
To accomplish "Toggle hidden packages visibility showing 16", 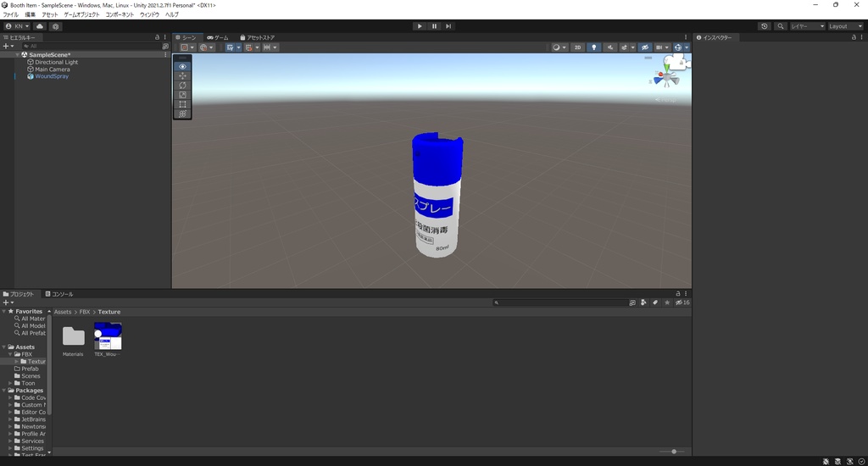I will coord(682,302).
